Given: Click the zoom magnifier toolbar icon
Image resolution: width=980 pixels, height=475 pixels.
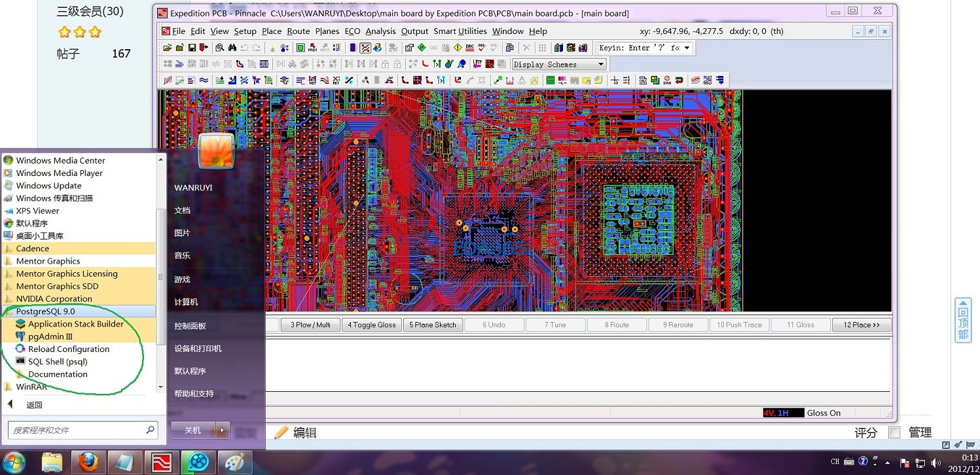Looking at the screenshot, I should click(x=219, y=48).
